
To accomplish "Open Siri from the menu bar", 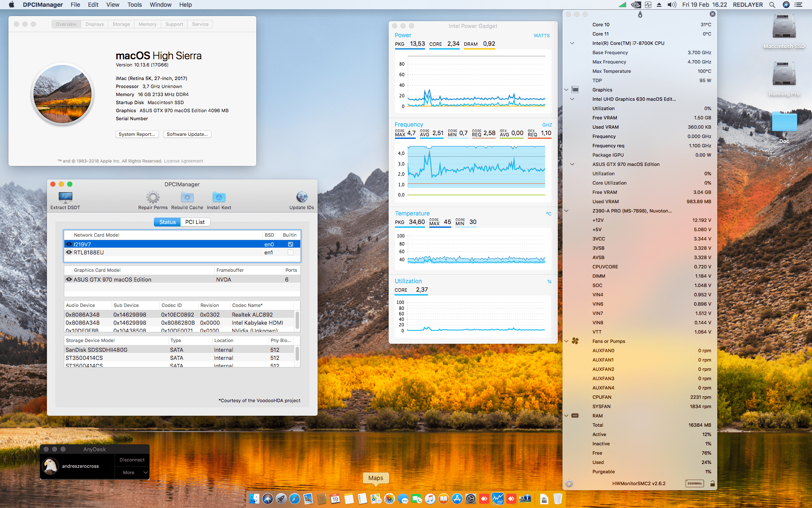I will 786,5.
